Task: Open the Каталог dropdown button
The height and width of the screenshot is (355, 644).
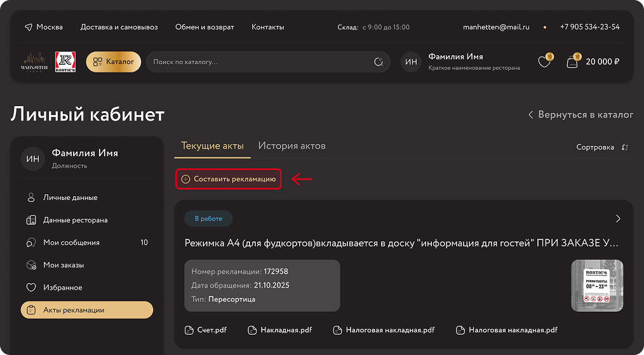Action: 113,62
